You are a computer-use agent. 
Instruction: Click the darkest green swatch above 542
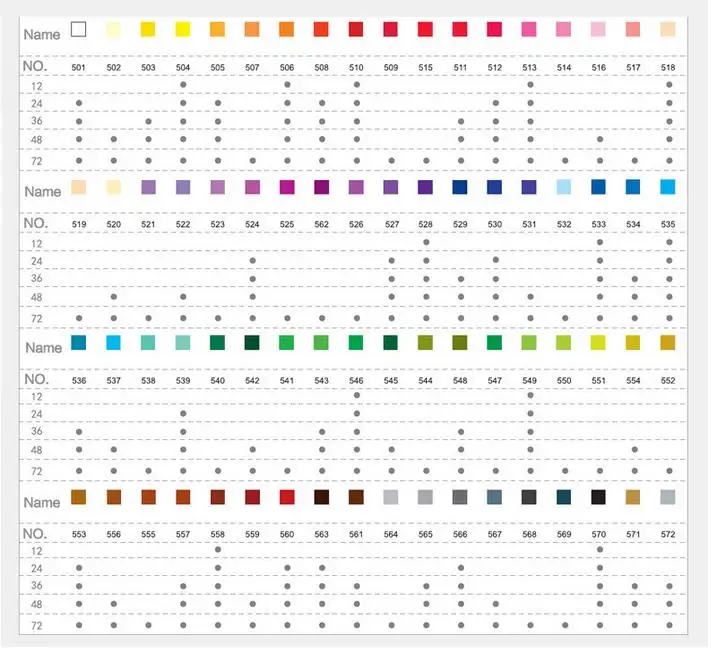[252, 343]
